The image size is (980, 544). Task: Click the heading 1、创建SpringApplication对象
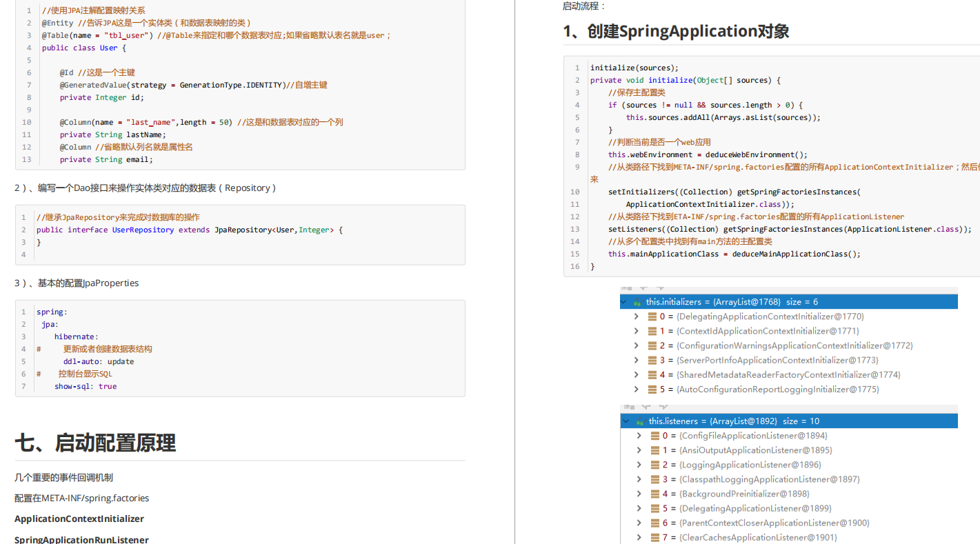pos(676,31)
